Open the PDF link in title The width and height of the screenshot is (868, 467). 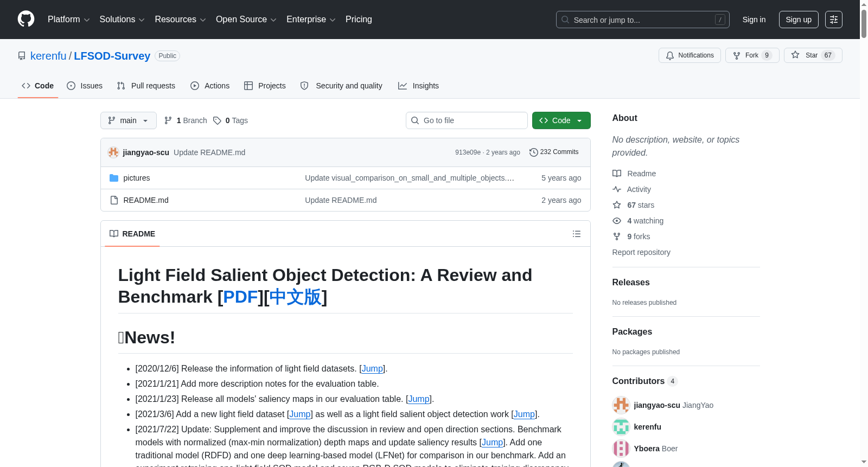coord(240,297)
